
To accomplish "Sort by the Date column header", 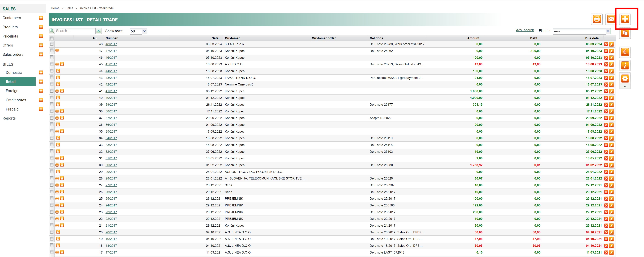I will 215,38.
